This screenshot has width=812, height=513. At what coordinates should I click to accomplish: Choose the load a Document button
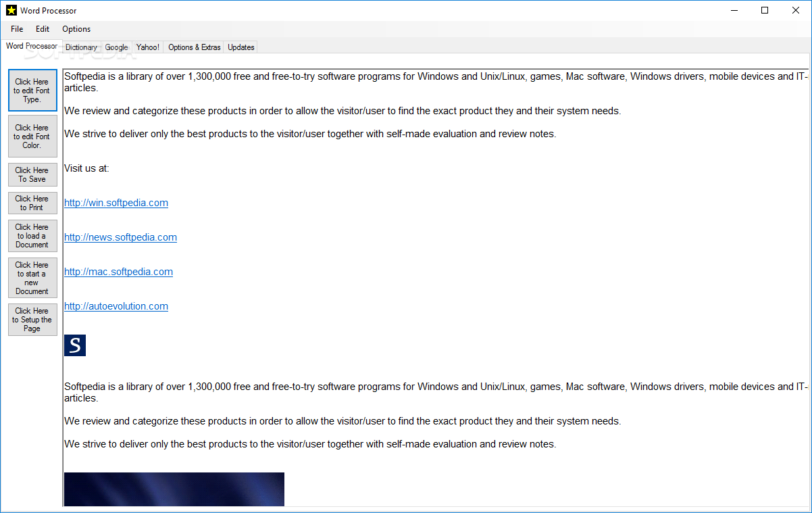[x=32, y=236]
